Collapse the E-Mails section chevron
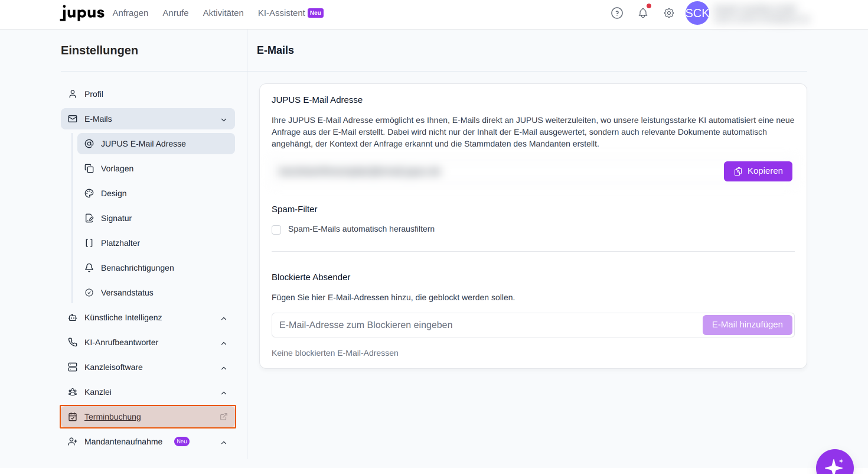The height and width of the screenshot is (474, 868). (224, 119)
